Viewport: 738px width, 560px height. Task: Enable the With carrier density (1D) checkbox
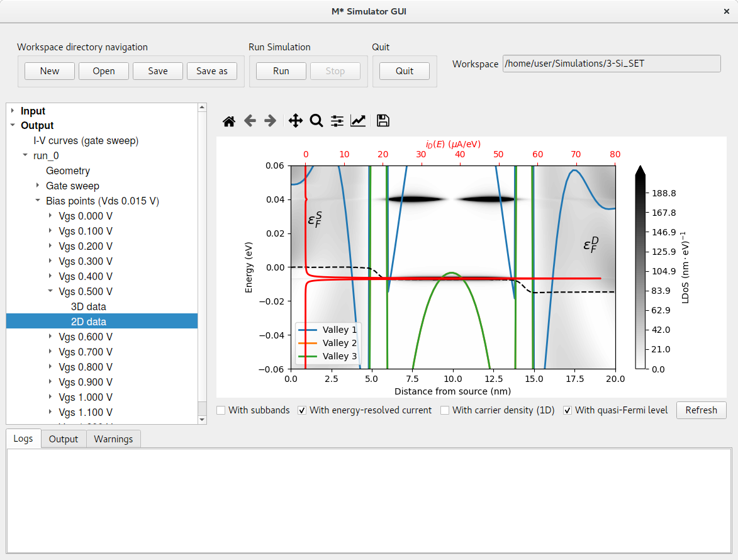445,410
